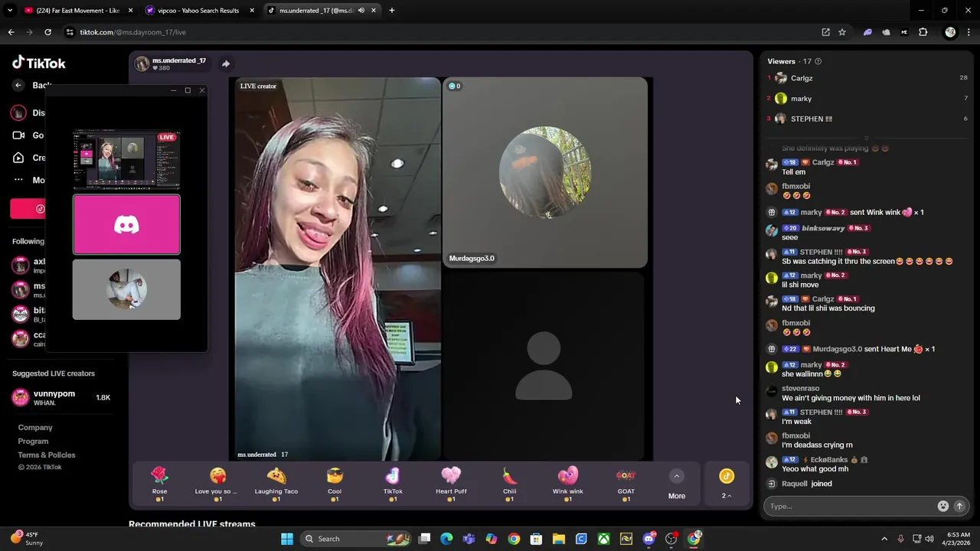The height and width of the screenshot is (551, 980).
Task: Send the Laughing Taco gift
Action: pyautogui.click(x=276, y=485)
